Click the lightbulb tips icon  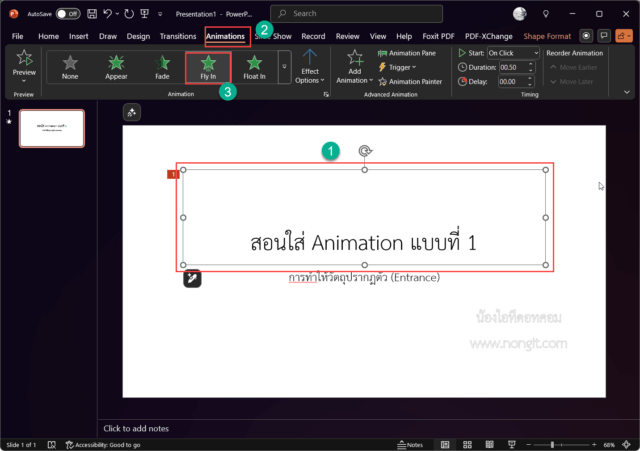point(546,14)
